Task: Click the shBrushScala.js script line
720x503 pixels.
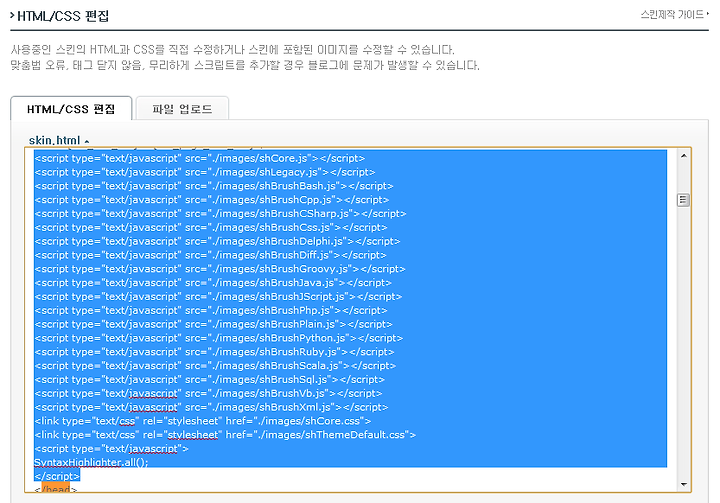Action: click(215, 366)
